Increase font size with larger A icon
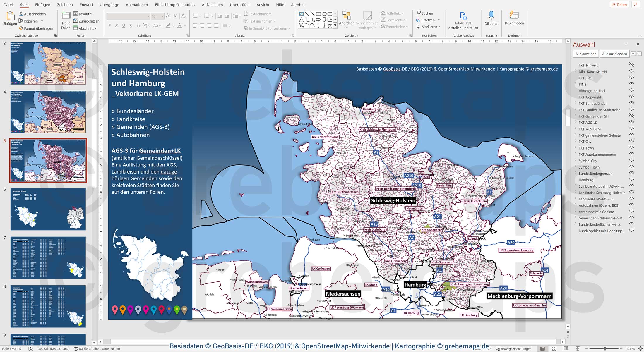 pos(168,16)
